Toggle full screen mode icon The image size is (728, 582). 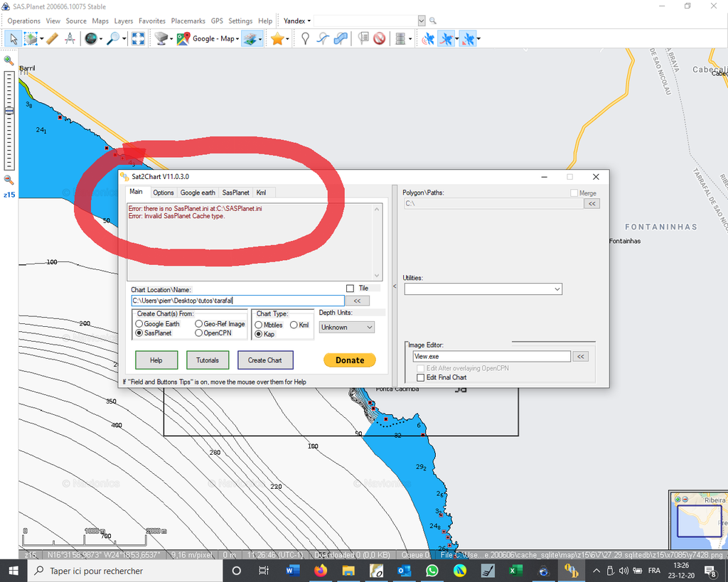138,39
